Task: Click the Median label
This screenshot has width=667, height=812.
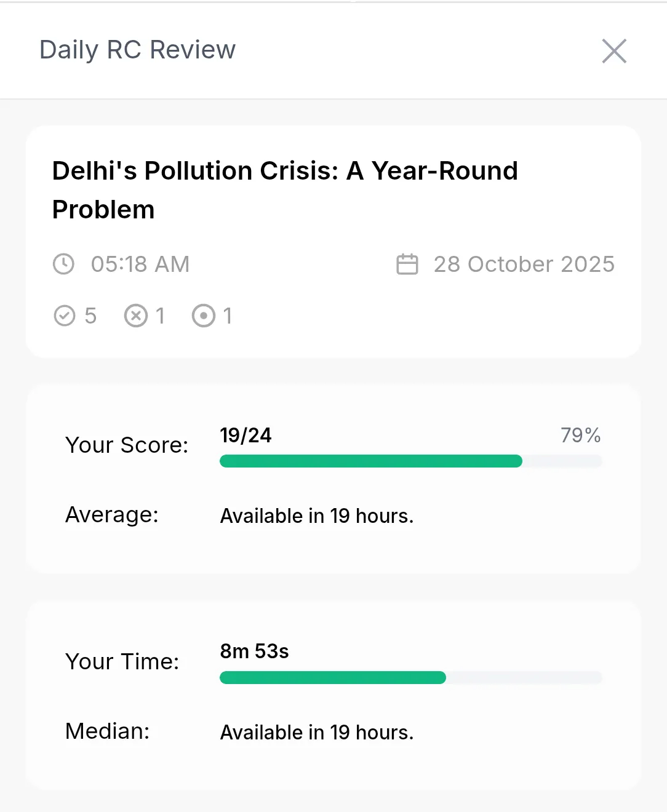Action: click(x=108, y=731)
